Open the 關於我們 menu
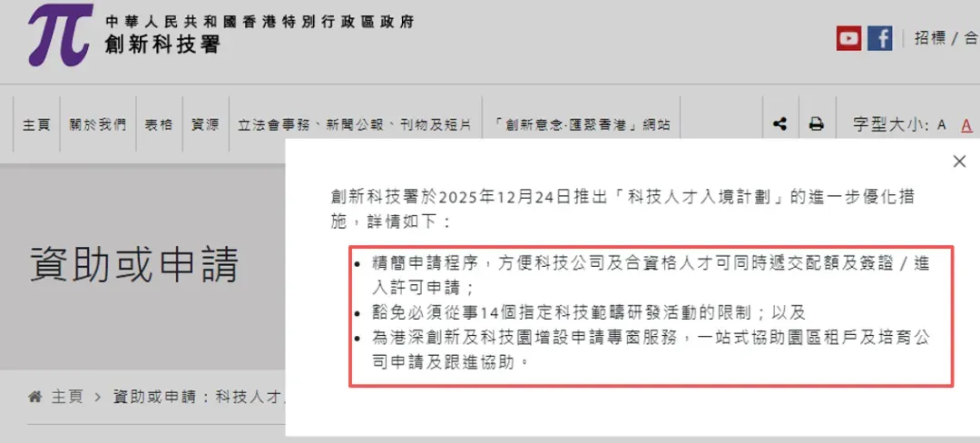Screen dimensions: 980x443 (97, 124)
